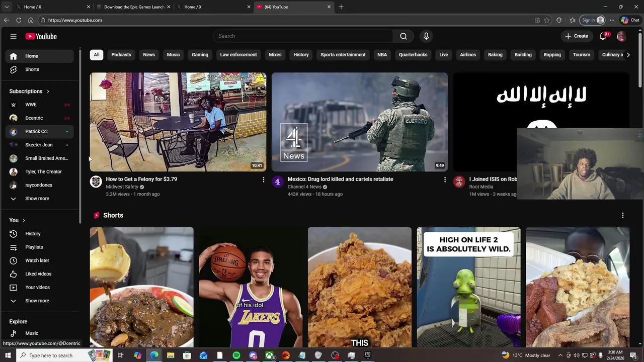Open the Create menu button

pos(576,36)
